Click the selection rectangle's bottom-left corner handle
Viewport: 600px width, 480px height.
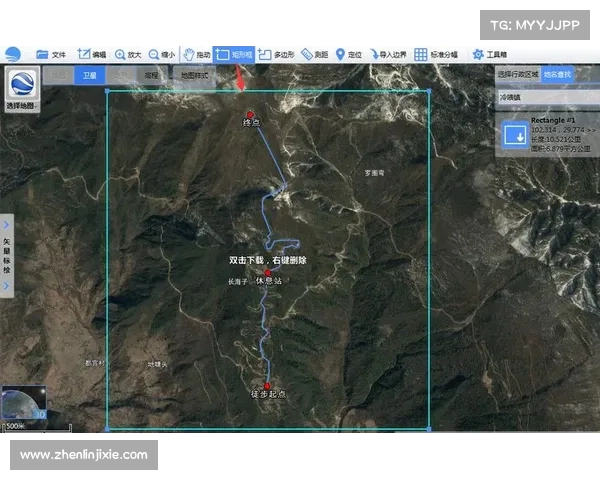point(107,429)
